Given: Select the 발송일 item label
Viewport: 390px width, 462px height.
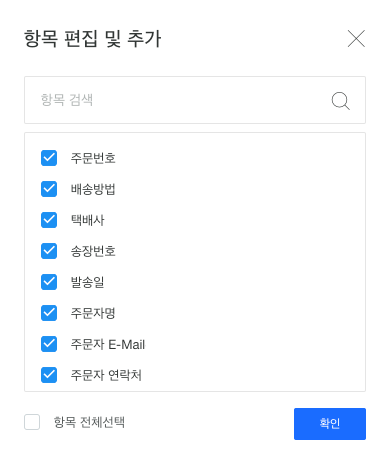Looking at the screenshot, I should pos(87,282).
